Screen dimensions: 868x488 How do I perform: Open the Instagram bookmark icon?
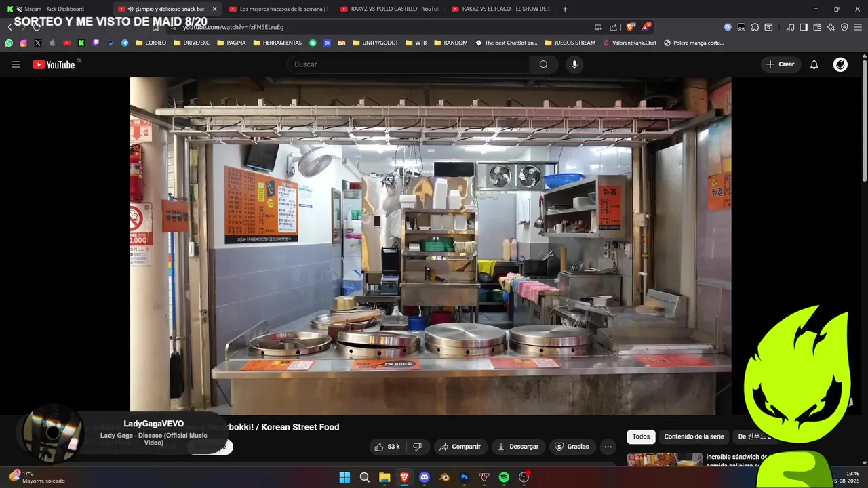click(x=23, y=43)
